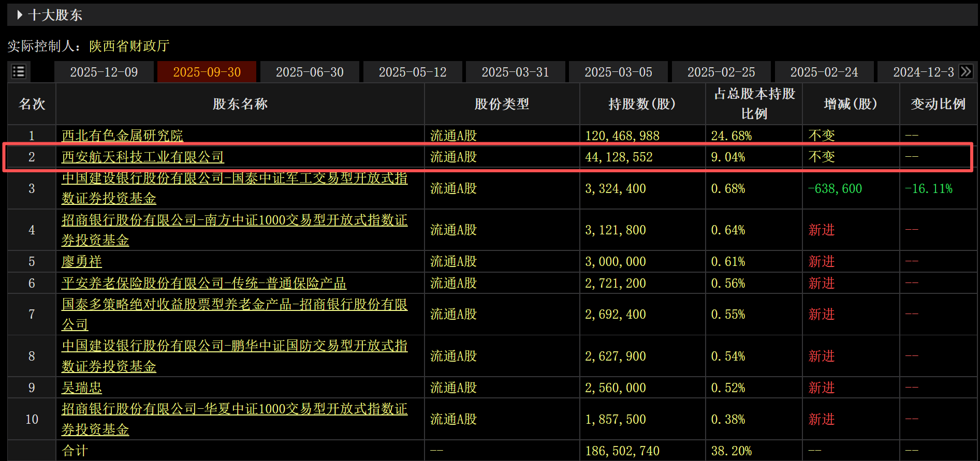The width and height of the screenshot is (980, 461).
Task: Click the -638,600 change value
Action: pyautogui.click(x=835, y=188)
